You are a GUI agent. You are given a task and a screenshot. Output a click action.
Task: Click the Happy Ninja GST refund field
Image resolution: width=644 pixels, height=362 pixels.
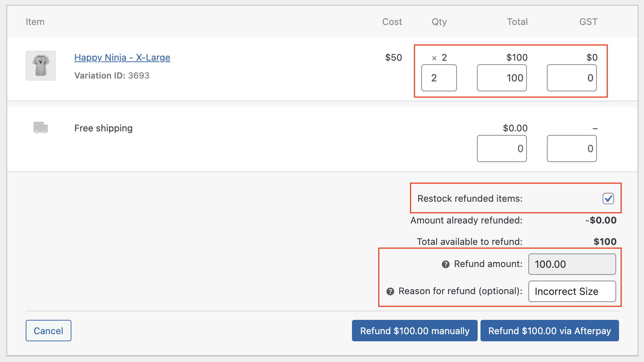[x=572, y=78]
